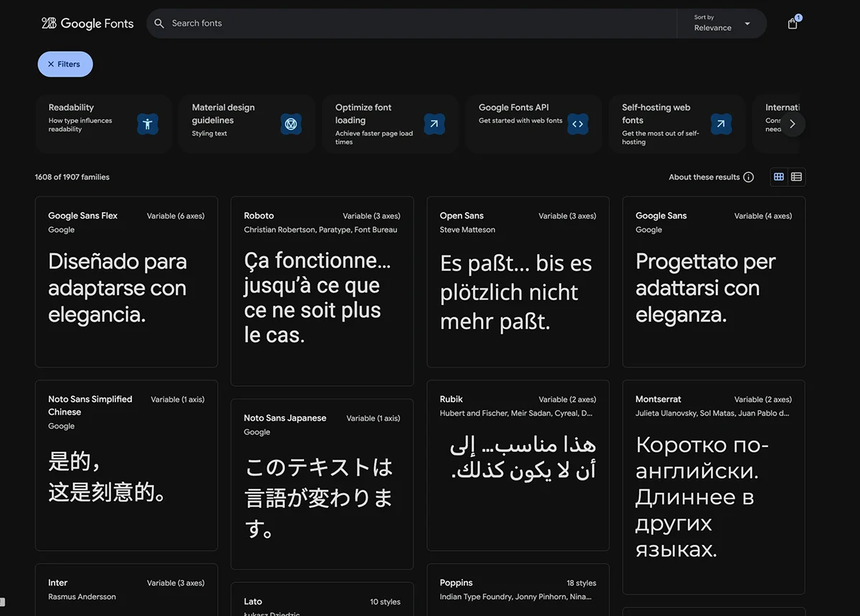Image resolution: width=860 pixels, height=616 pixels.
Task: Select the Google Sans Flex font card
Action: [x=126, y=281]
